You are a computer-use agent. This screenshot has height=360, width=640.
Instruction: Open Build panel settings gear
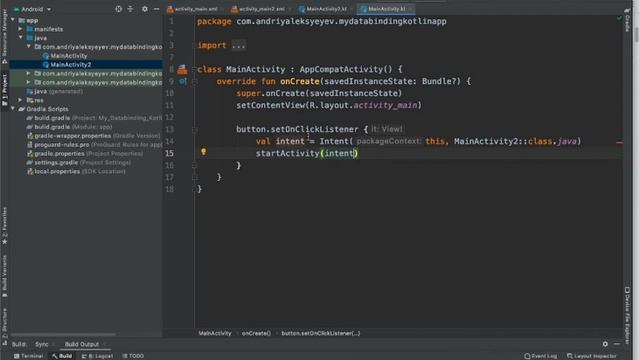(605, 344)
